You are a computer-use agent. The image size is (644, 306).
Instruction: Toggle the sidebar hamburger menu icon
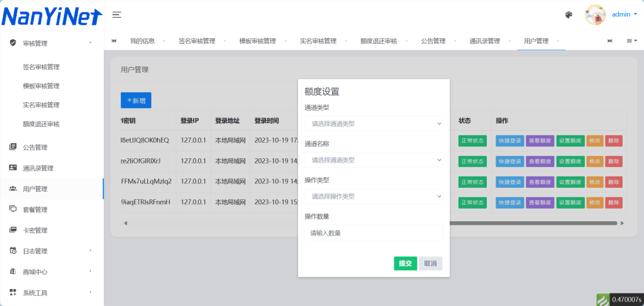tap(117, 15)
